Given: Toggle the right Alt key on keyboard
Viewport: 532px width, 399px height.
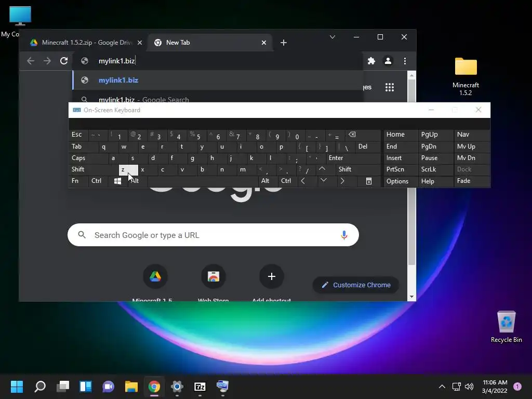Looking at the screenshot, I should 268,181.
